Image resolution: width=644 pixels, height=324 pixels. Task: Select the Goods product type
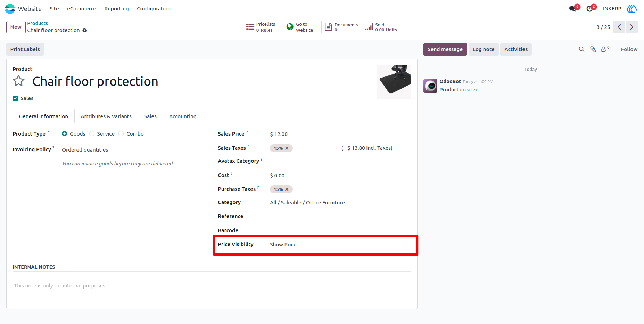point(65,134)
